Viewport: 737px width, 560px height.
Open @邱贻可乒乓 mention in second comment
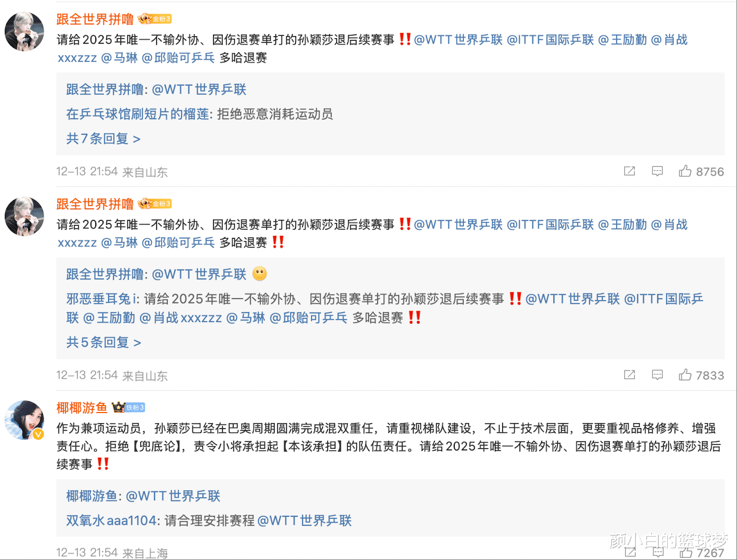(178, 243)
